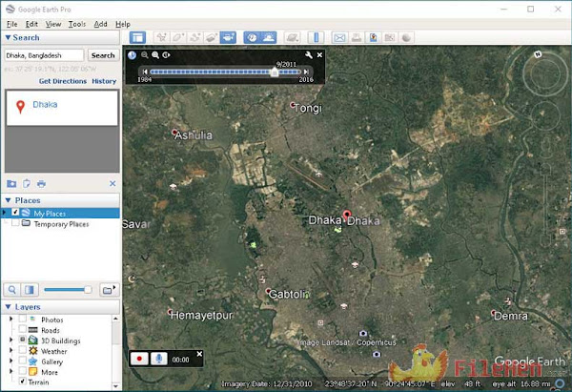Click the Places panel search magnifier button
Viewport: 572px width, 392px height.
coord(12,290)
